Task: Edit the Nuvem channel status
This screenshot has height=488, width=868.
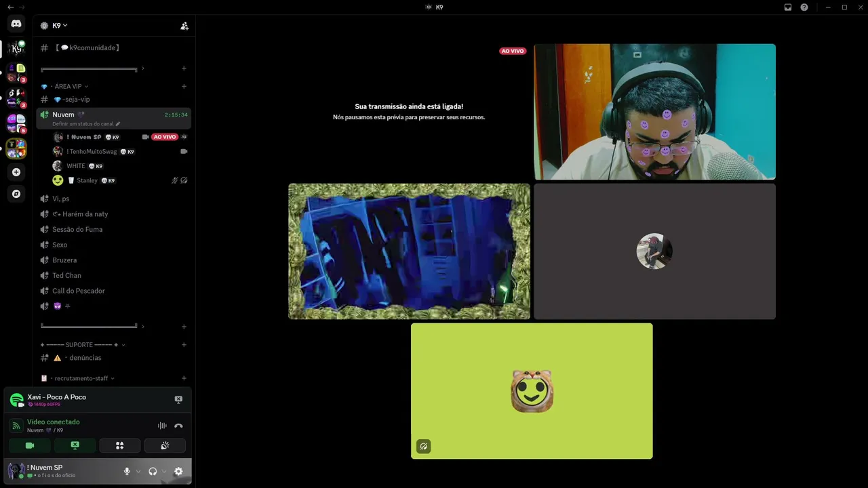Action: [118, 124]
